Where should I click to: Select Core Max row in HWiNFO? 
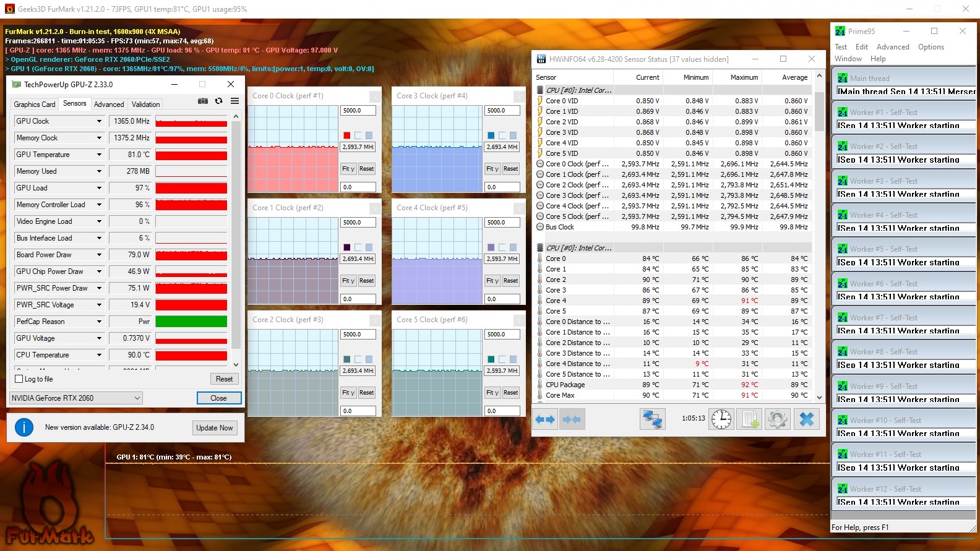tap(673, 395)
